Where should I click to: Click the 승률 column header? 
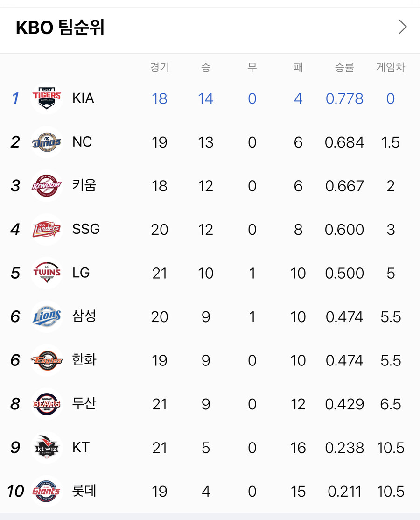[x=344, y=68]
